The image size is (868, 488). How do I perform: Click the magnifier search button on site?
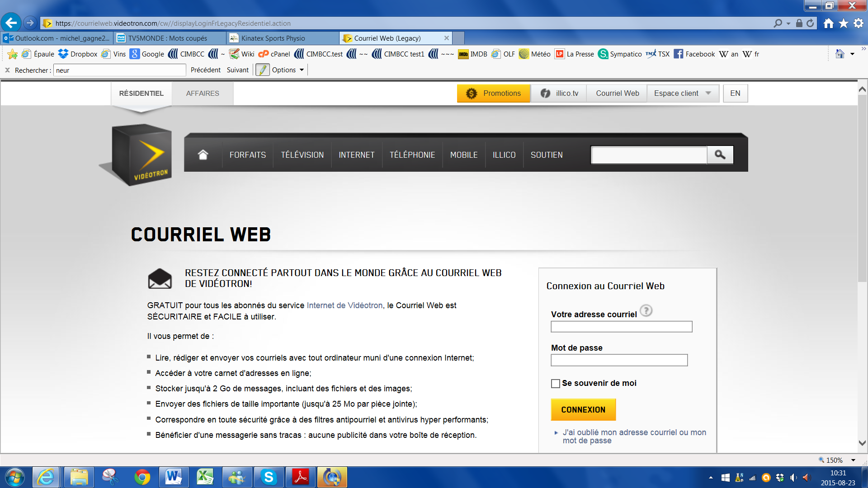coord(720,155)
